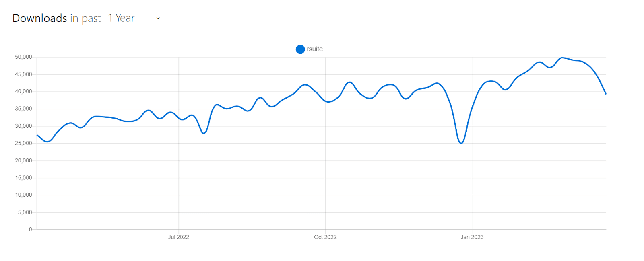Click the "in past" label text
Screen dimensions: 644x261
coord(85,18)
